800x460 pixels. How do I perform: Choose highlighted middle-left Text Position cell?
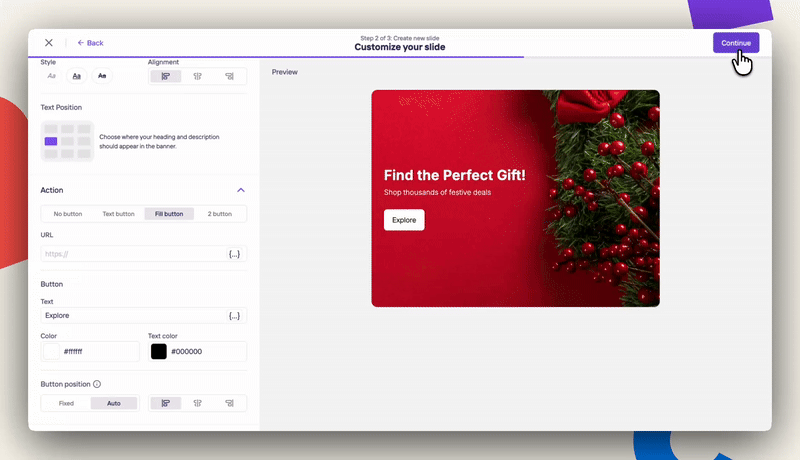[51, 141]
